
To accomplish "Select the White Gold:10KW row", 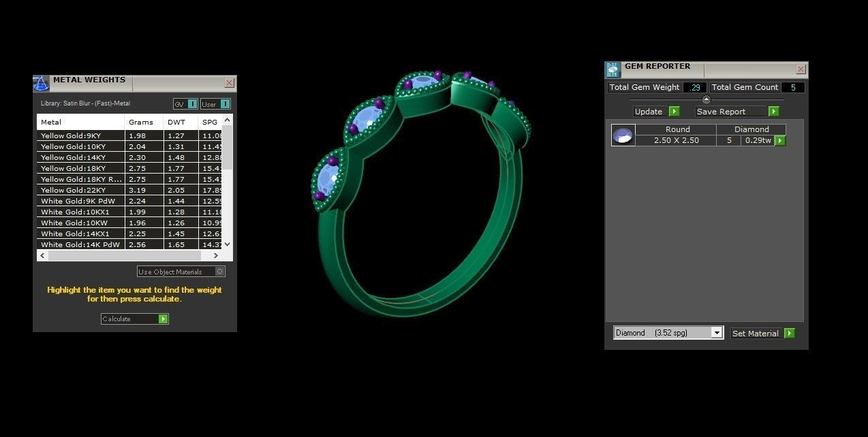I will (130, 223).
